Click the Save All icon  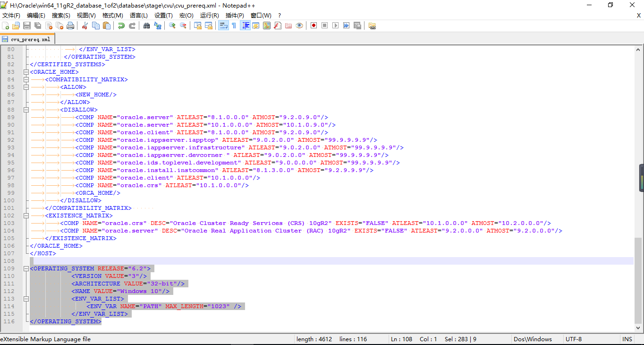[38, 26]
